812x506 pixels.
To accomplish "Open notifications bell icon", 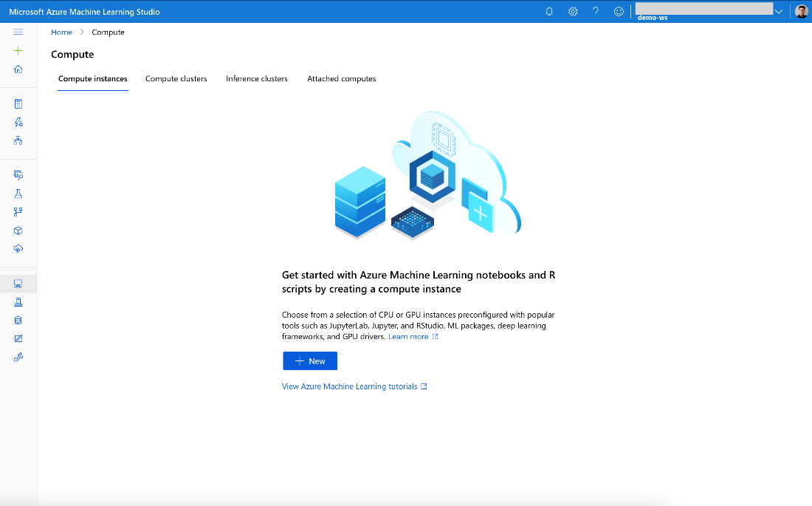I will point(549,11).
